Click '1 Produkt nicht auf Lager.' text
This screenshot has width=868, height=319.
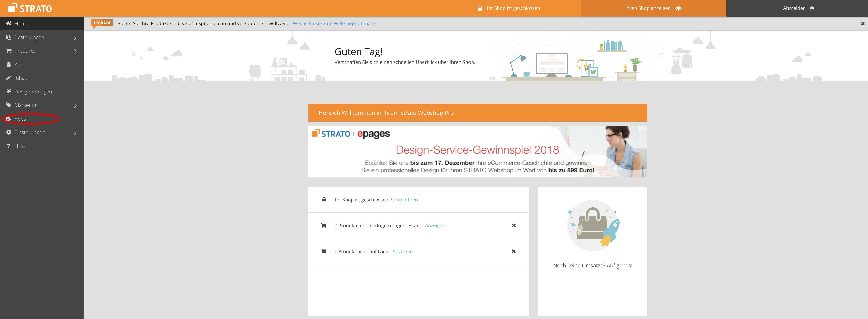(362, 251)
